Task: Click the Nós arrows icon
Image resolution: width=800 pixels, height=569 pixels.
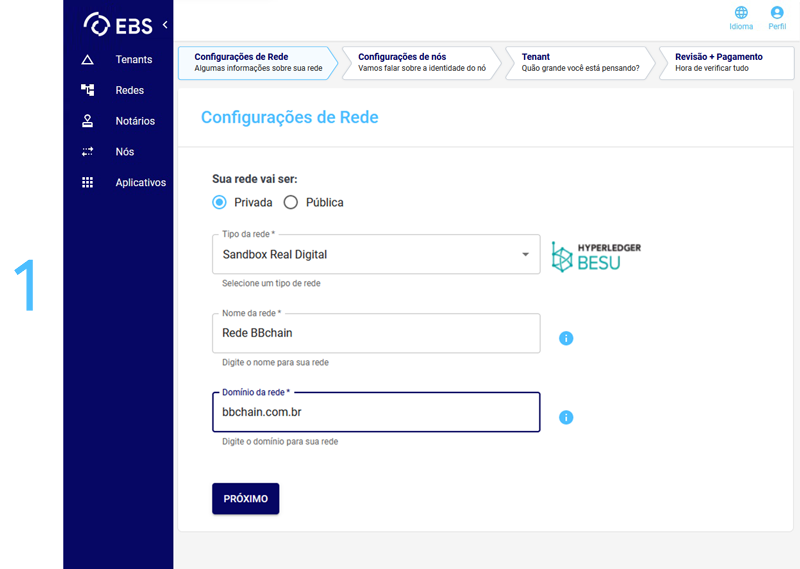Action: click(88, 152)
